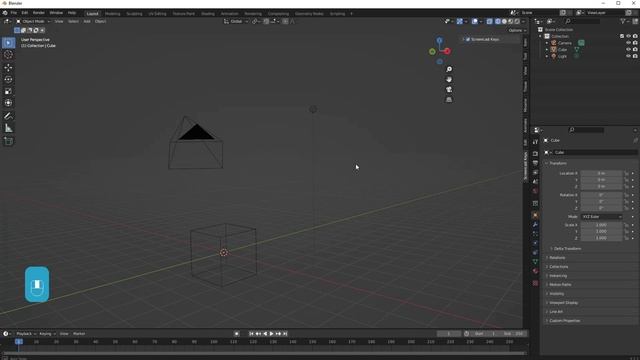Click the pan hand viewport icon

[449, 79]
